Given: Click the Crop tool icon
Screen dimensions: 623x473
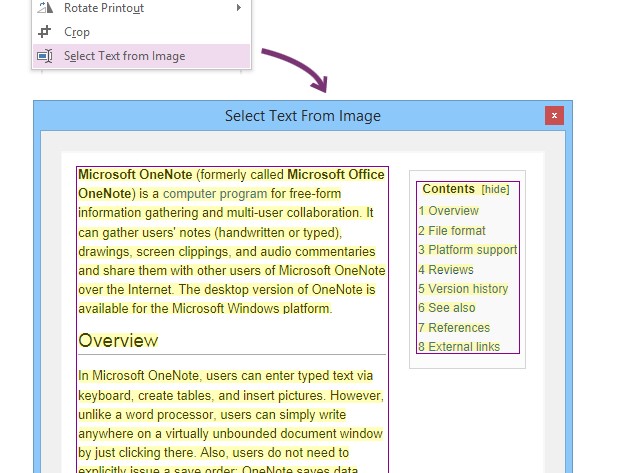Looking at the screenshot, I should (x=44, y=32).
